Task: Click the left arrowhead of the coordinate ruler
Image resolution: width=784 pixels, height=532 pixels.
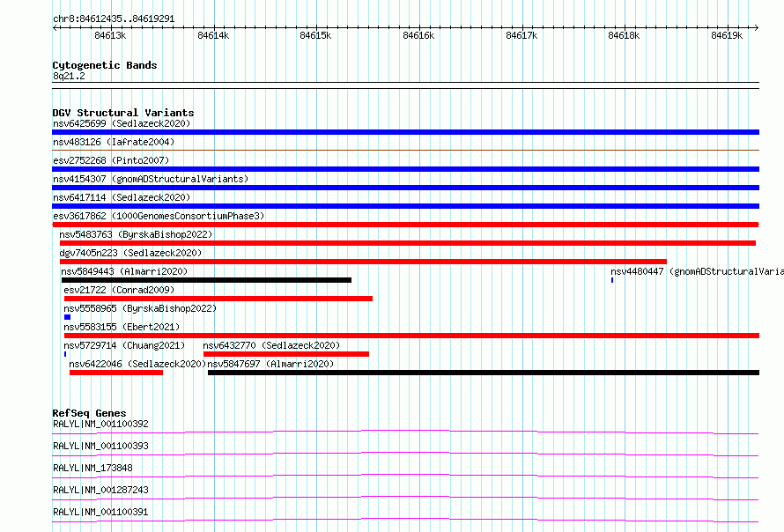Action: 55,27
